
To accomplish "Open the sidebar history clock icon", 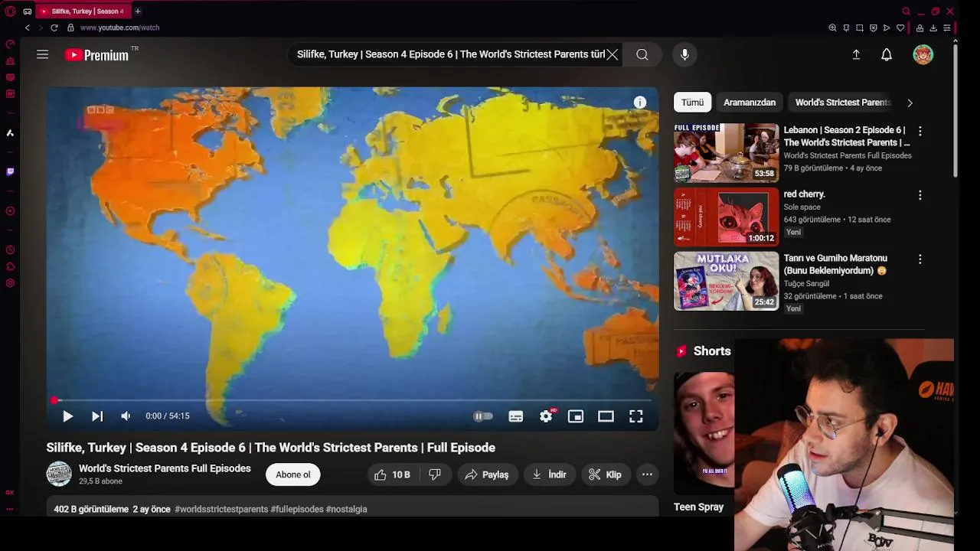I will (10, 250).
